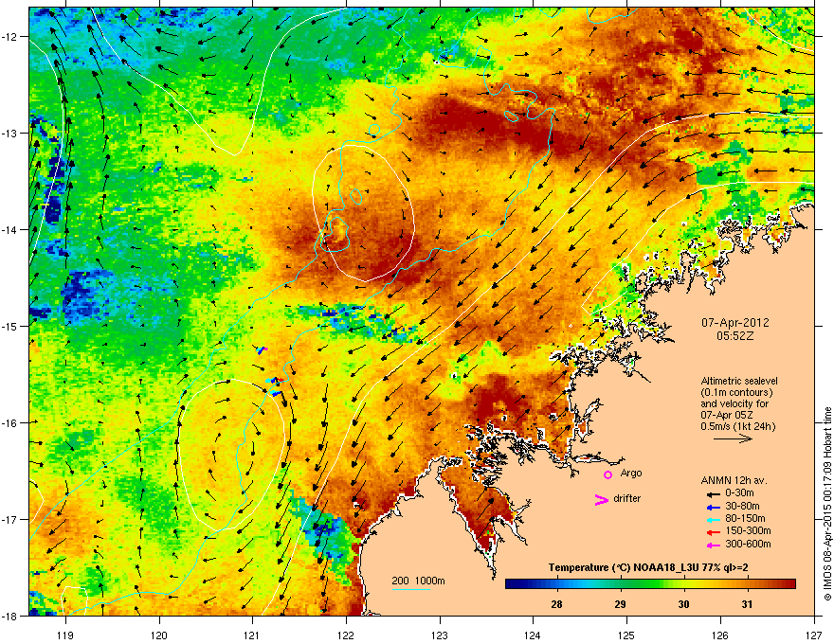834x644 pixels.
Task: Click the 'drifter' legend label
Action: (x=627, y=498)
